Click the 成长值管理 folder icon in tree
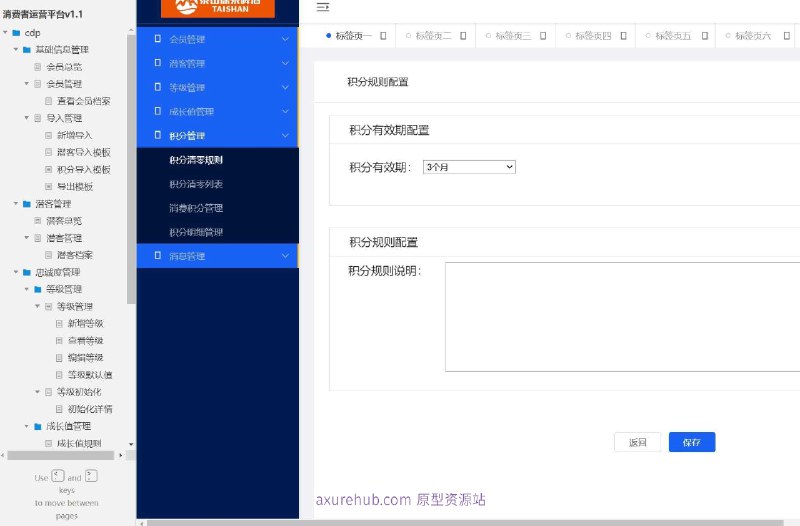This screenshot has height=526, width=800. pos(38,426)
